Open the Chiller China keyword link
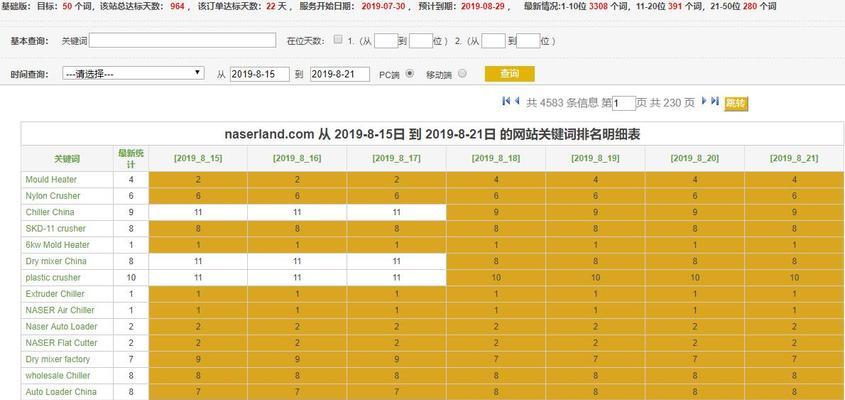The image size is (845, 400). pos(50,212)
